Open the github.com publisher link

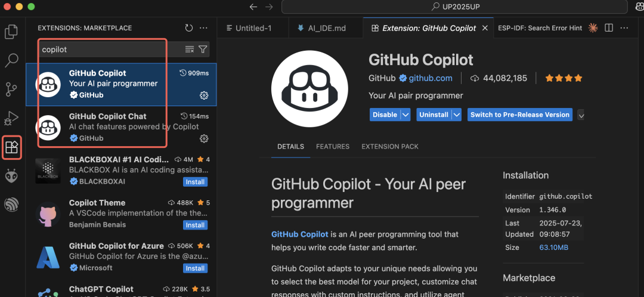click(x=431, y=78)
